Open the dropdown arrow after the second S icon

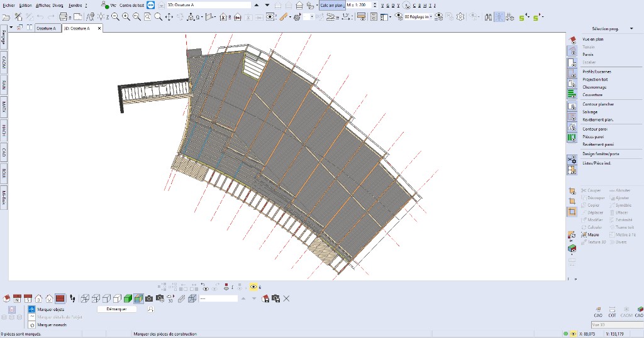click(x=543, y=17)
